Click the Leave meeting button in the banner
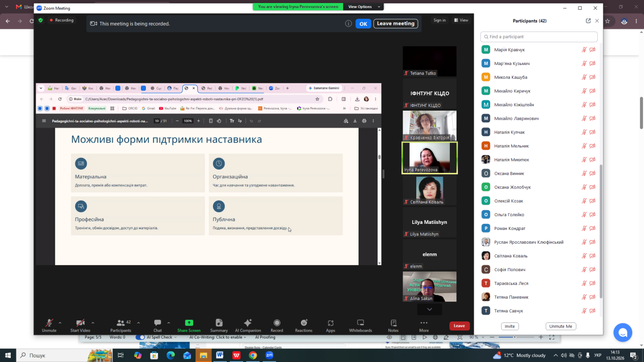 coord(396,23)
